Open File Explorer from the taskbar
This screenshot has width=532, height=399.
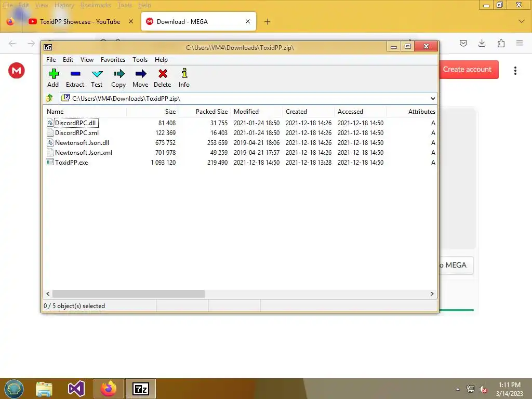click(x=44, y=389)
